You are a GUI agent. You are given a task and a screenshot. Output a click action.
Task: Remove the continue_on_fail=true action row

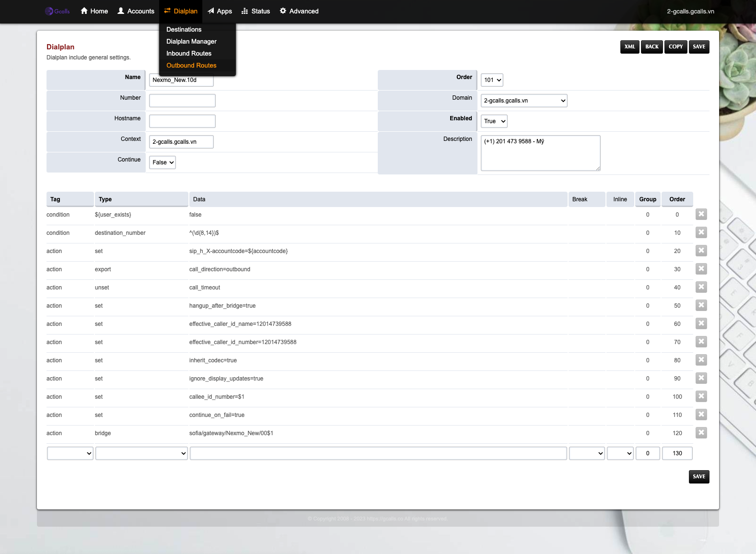[x=701, y=415]
